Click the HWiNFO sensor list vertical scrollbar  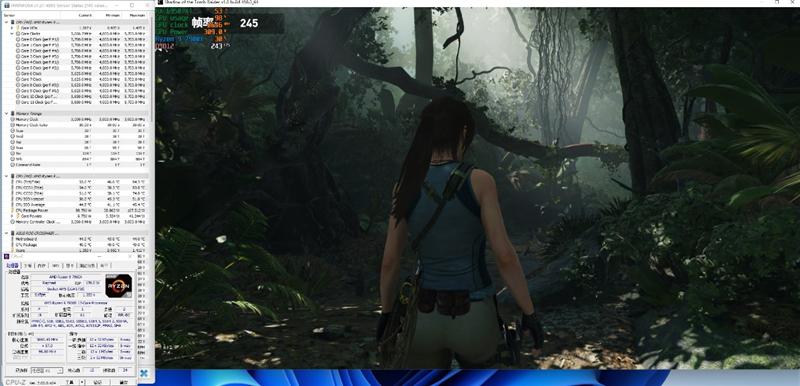tap(152, 127)
